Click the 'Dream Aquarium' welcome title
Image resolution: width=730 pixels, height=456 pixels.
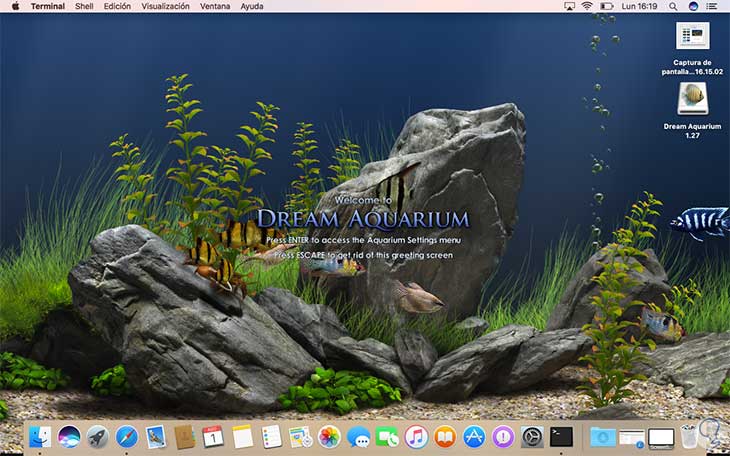coord(363,219)
